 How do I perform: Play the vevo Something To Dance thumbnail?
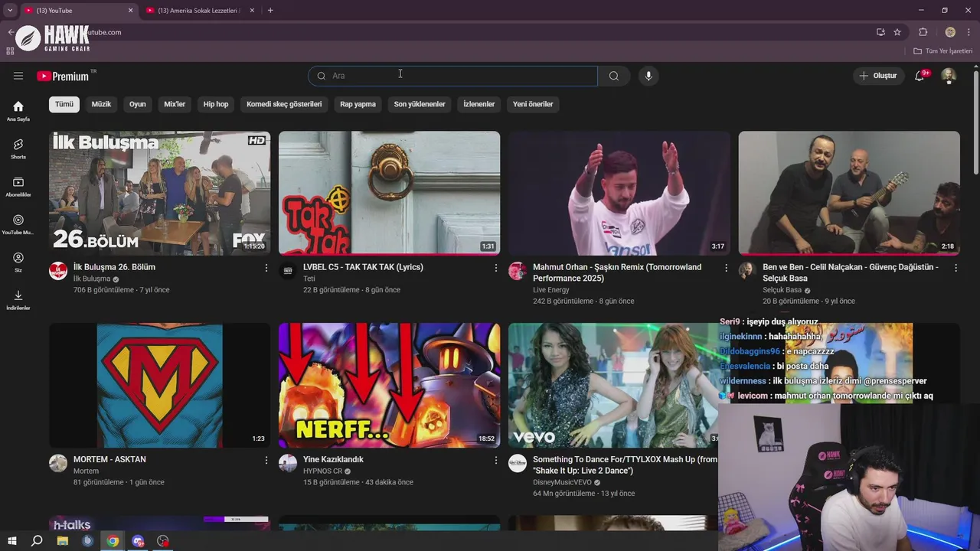[x=612, y=385]
